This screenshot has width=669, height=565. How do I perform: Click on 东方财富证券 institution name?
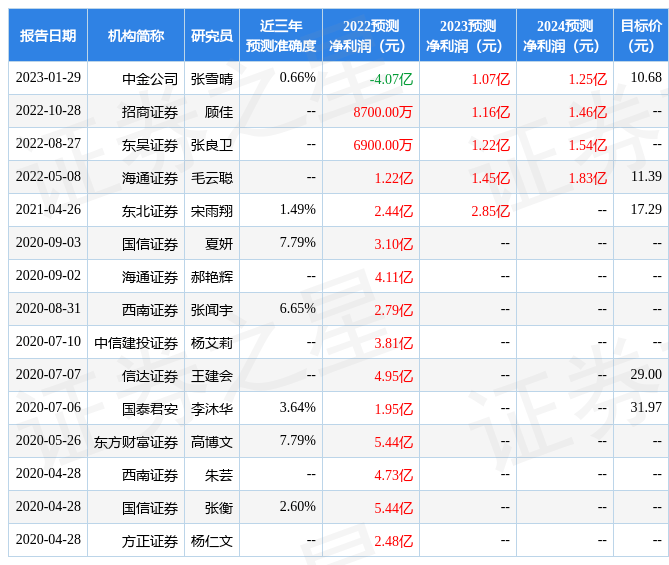click(137, 442)
